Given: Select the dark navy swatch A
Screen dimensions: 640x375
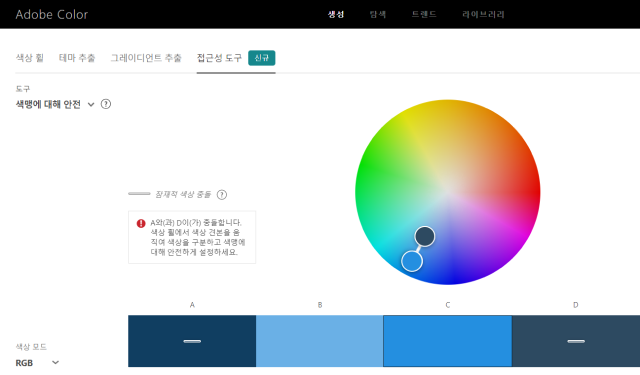Looking at the screenshot, I should (192, 341).
